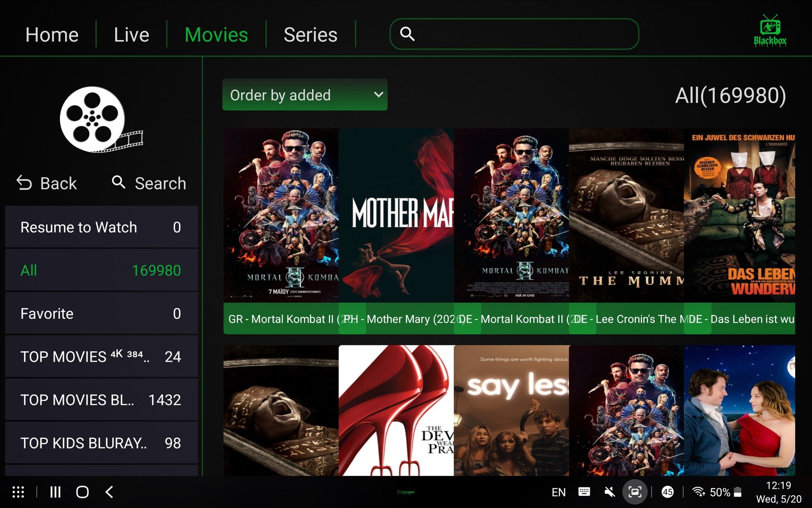
Task: Toggle the muted sound icon
Action: (x=610, y=492)
